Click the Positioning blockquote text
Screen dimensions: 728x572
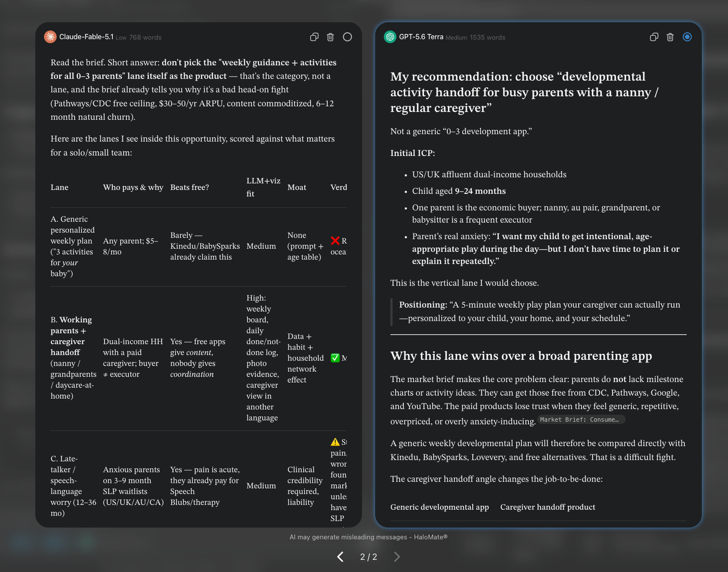(x=539, y=311)
